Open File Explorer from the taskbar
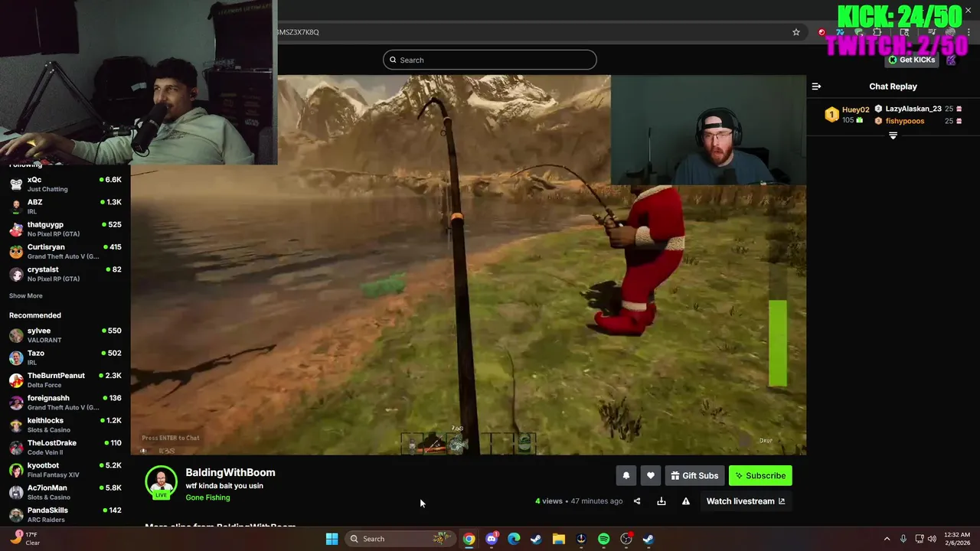The width and height of the screenshot is (980, 551). coord(559,539)
